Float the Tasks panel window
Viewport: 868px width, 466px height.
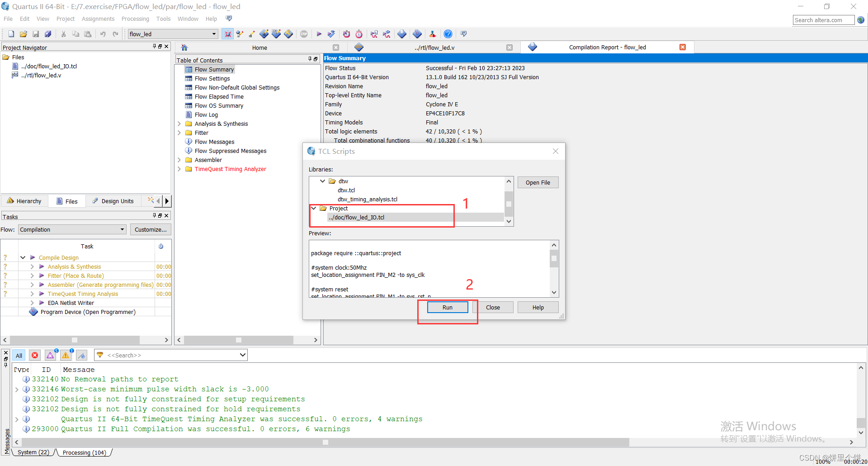pos(160,216)
